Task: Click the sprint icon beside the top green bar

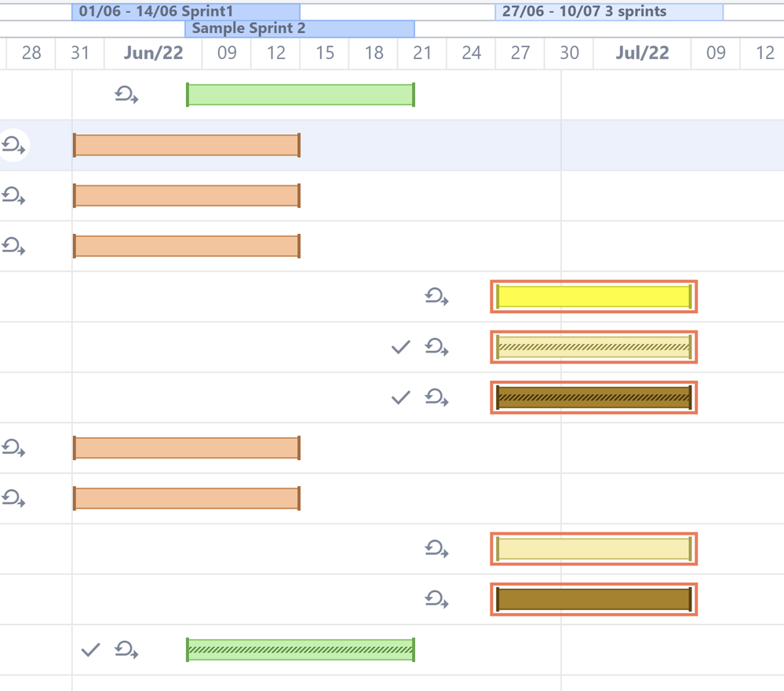Action: click(x=126, y=95)
